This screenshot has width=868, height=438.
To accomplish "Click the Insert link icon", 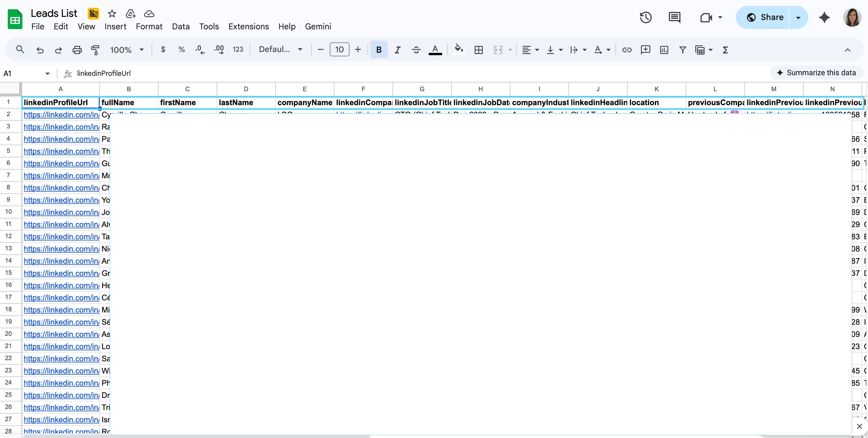I will point(627,50).
